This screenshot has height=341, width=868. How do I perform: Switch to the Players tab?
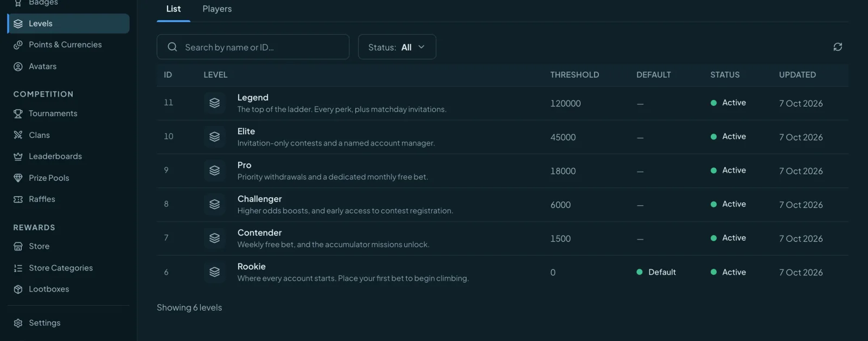point(217,9)
